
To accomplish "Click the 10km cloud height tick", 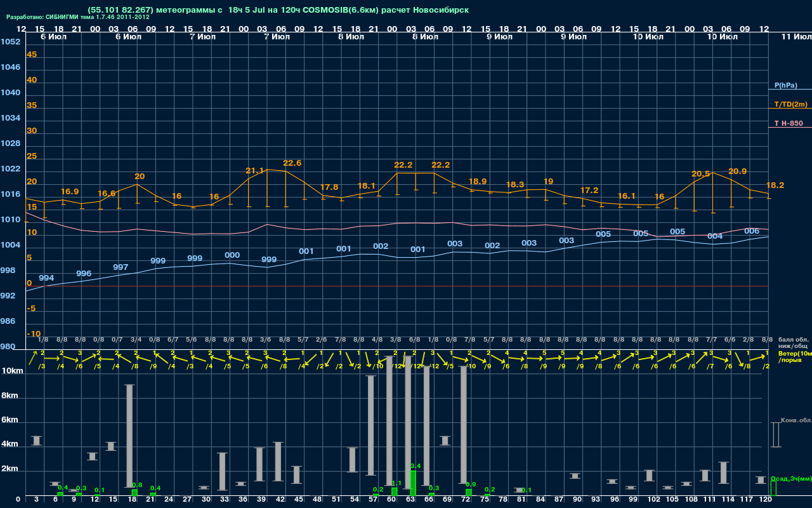I will coord(13,371).
